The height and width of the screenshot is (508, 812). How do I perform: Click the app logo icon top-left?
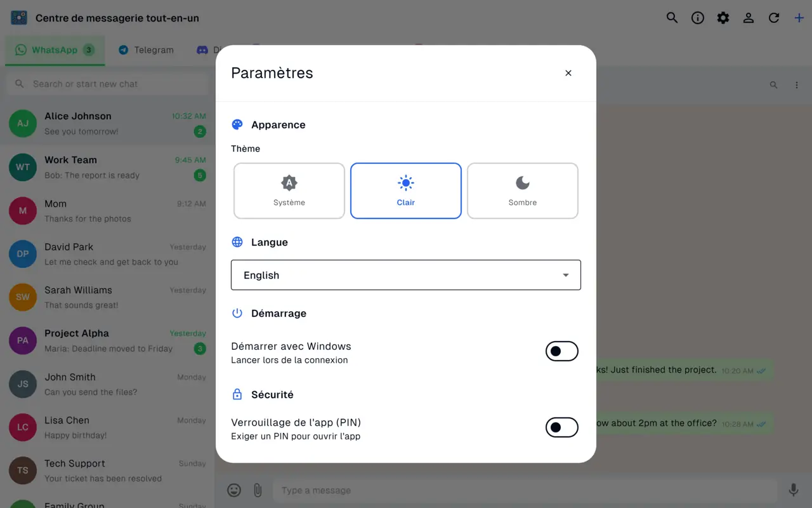[19, 18]
